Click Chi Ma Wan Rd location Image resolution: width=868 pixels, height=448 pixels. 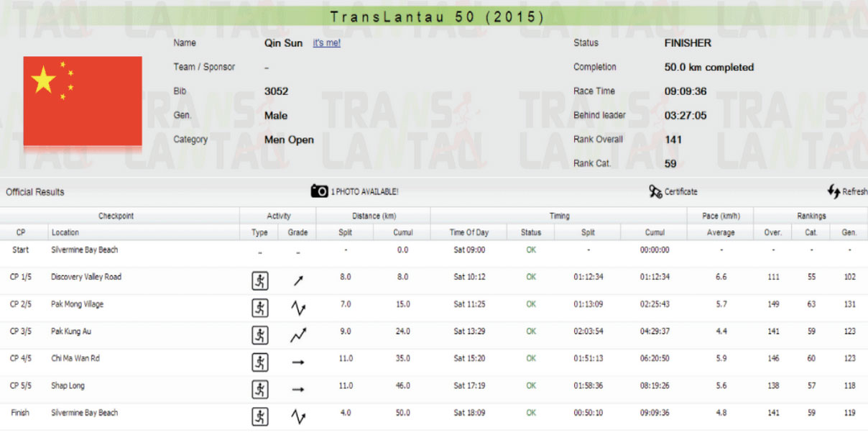(75, 358)
